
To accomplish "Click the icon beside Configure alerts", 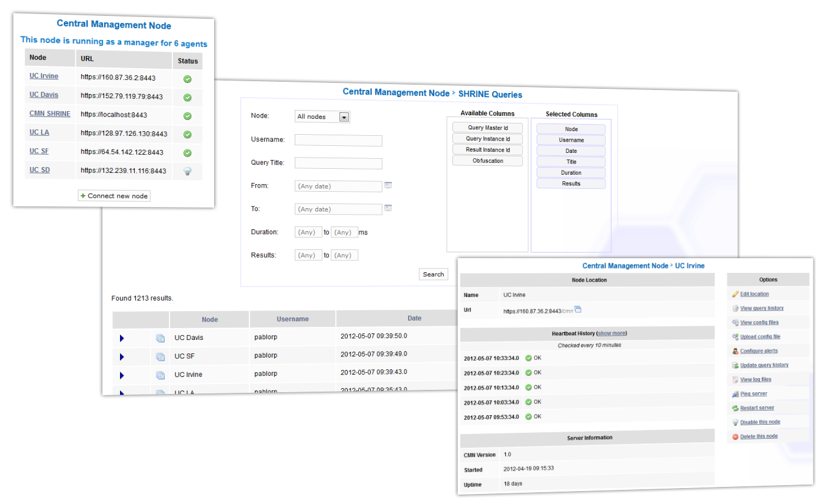I will click(735, 351).
